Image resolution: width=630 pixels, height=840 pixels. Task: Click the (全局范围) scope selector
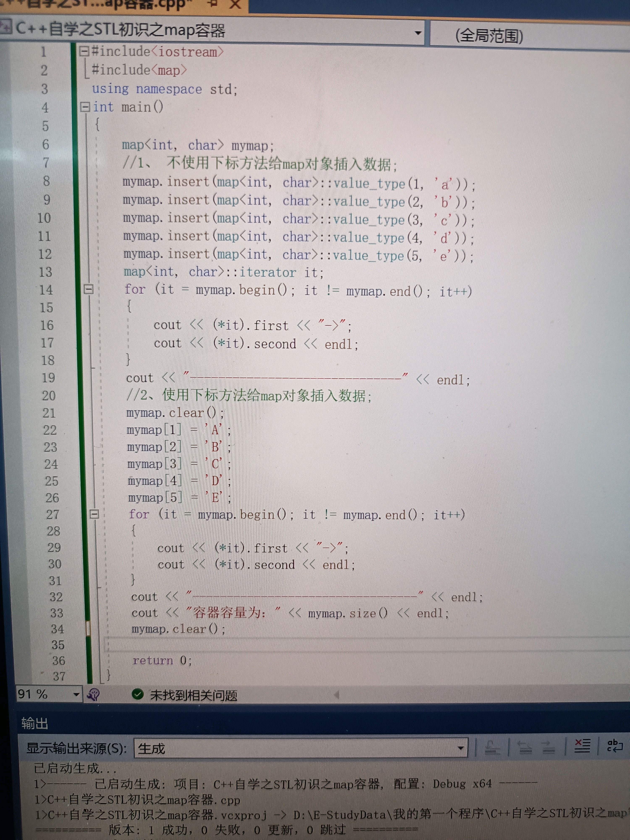point(489,36)
